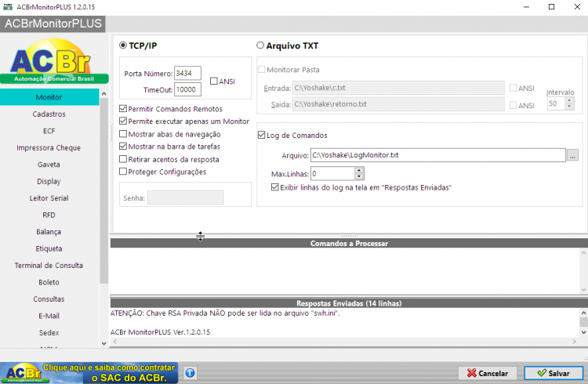588x384 pixels.
Task: Toggle Permitir Comandos Remotos checkbox
Action: 123,109
